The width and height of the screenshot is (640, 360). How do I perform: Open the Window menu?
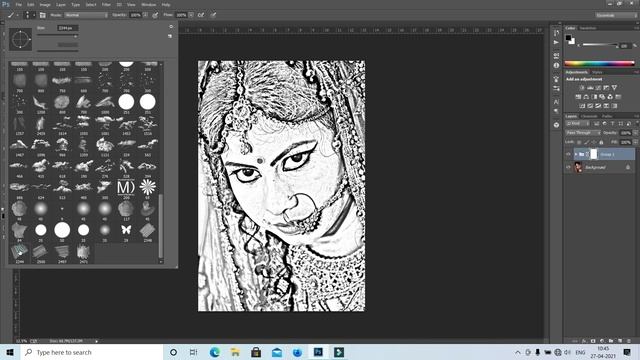[149, 4]
